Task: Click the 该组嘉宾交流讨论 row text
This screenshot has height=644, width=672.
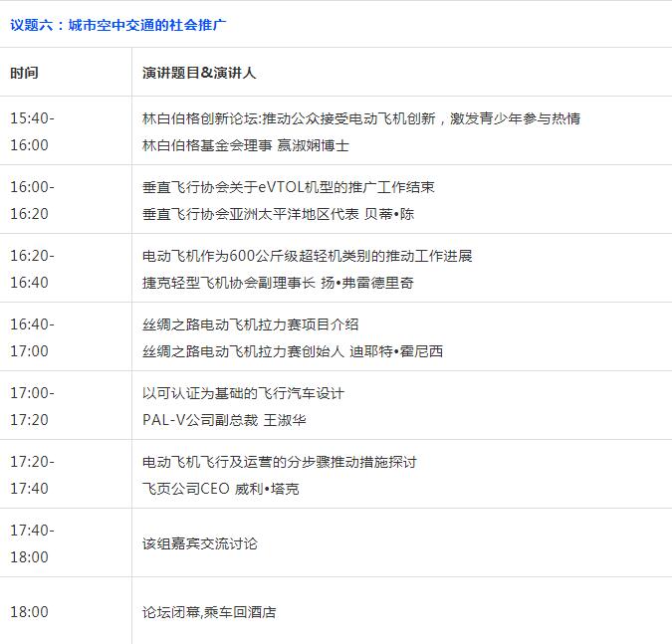Action: coord(200,543)
